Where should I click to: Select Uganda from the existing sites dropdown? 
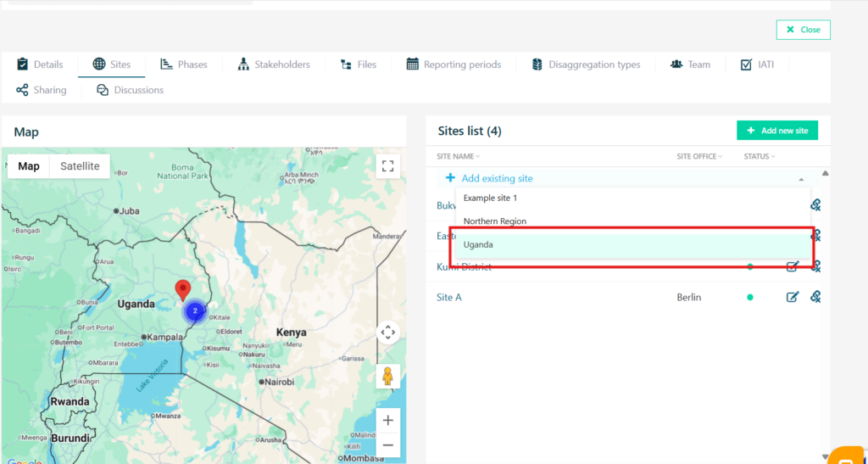[479, 244]
